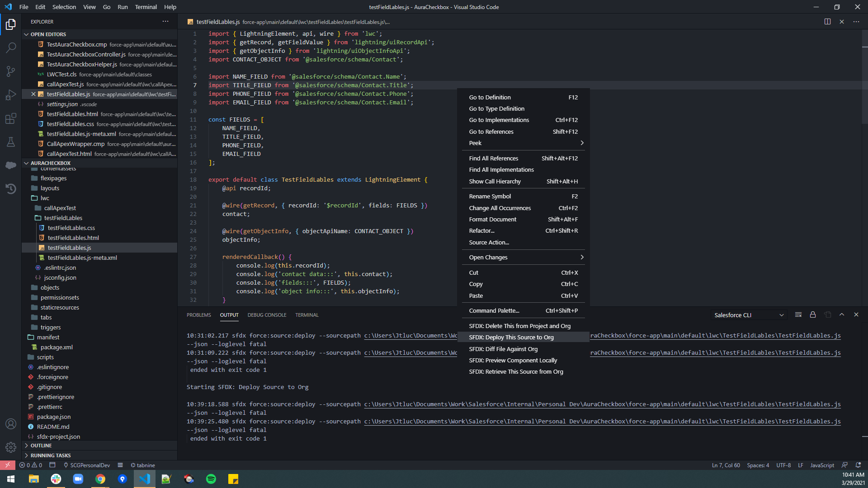Close the output panel

(x=856, y=315)
